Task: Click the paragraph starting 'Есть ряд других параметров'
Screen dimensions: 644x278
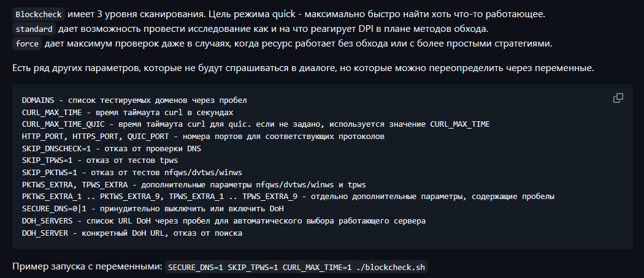Action: coord(303,68)
